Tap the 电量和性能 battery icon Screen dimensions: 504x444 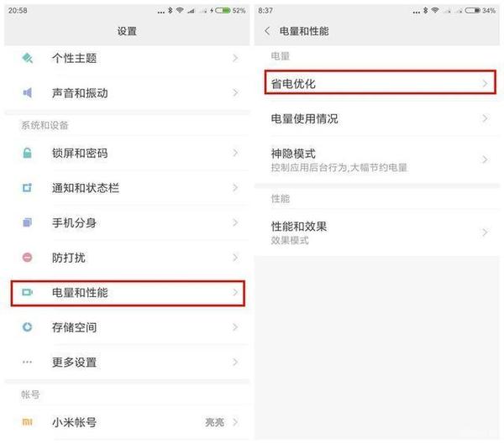28,292
